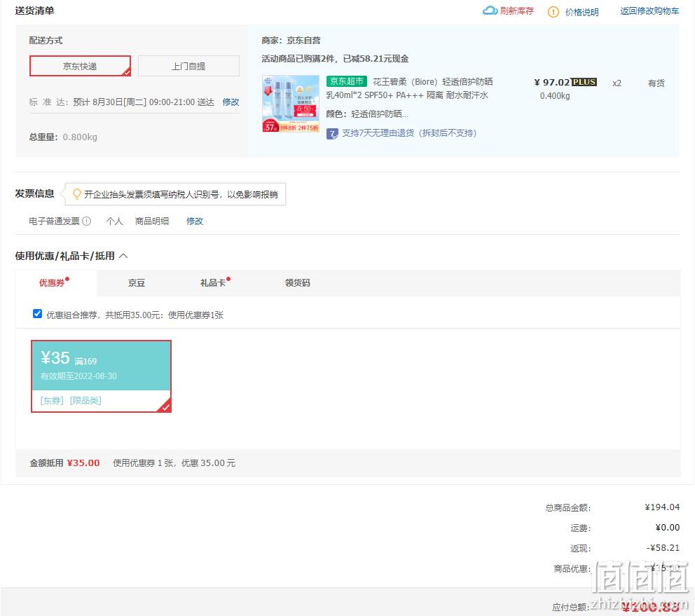Click info icon beside 电子普通发票

[x=87, y=221]
